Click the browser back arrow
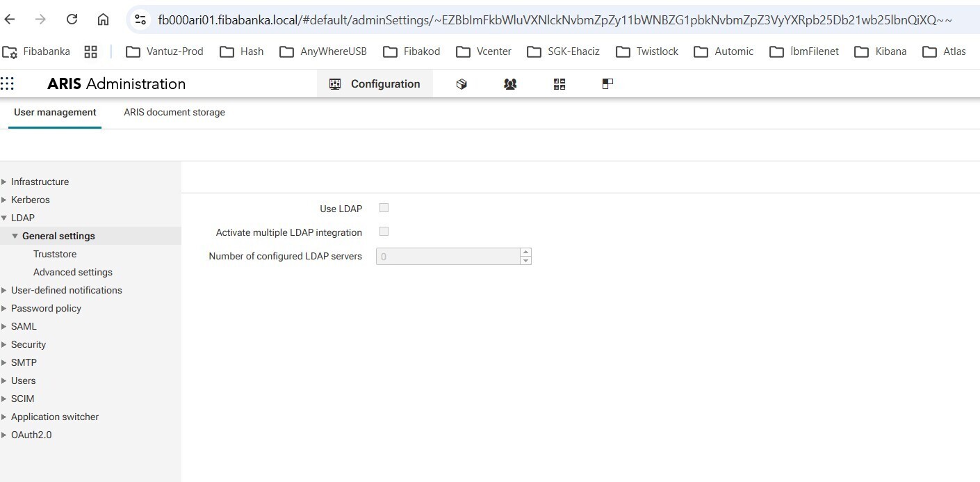980x482 pixels. [10, 19]
